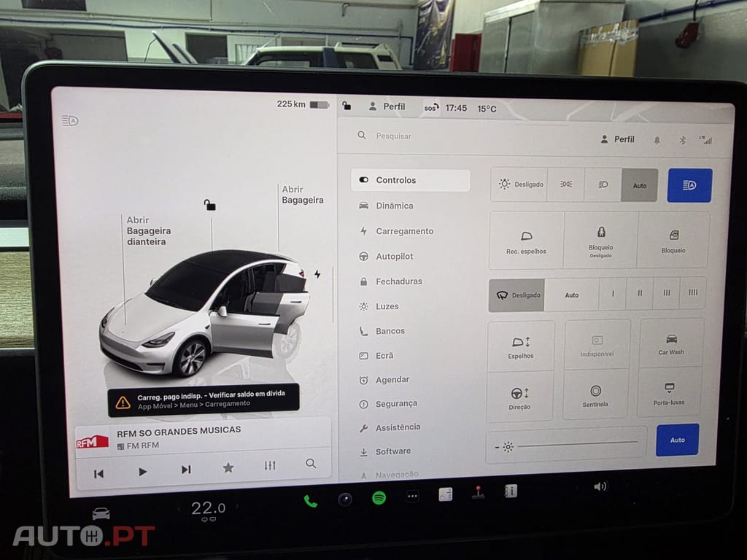The width and height of the screenshot is (747, 560).
Task: Open the Direção steering adjustment icon
Action: tap(520, 397)
